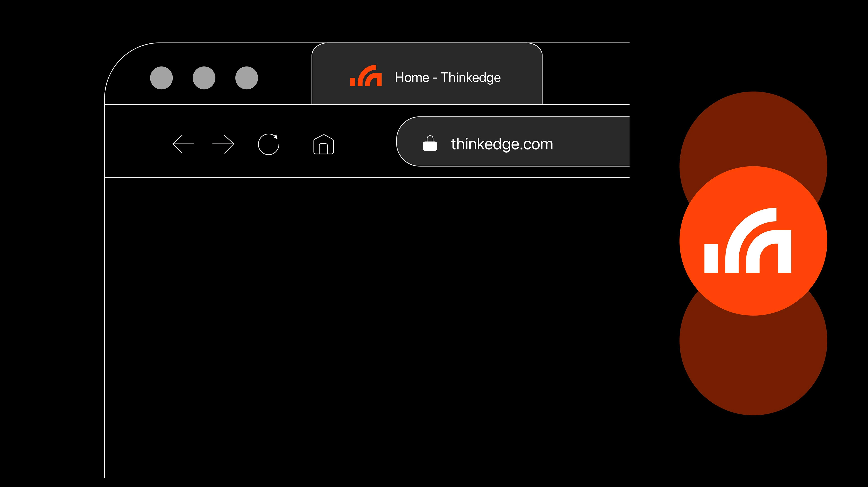This screenshot has height=487, width=868.
Task: Click the forward arrow navigation icon
Action: pos(223,144)
